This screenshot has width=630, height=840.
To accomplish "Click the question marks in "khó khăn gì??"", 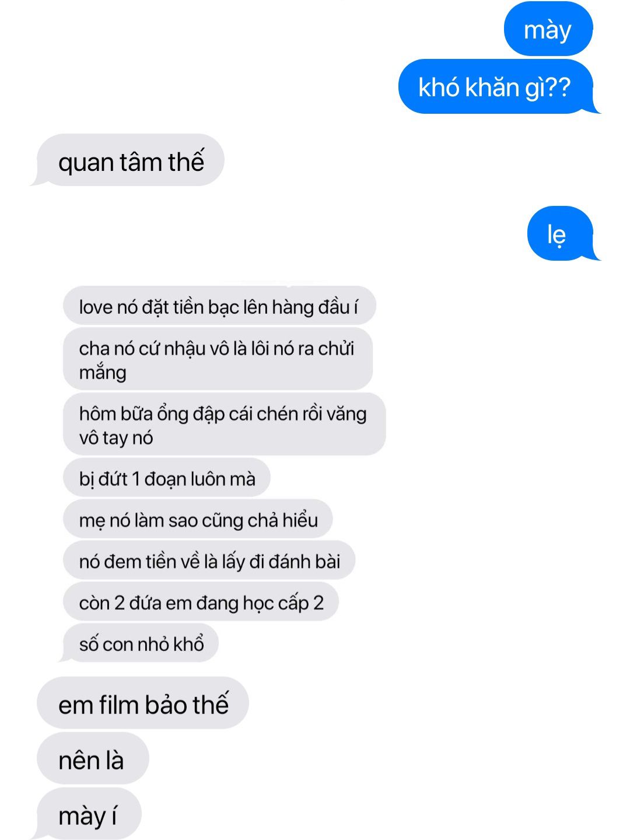I will [x=559, y=87].
